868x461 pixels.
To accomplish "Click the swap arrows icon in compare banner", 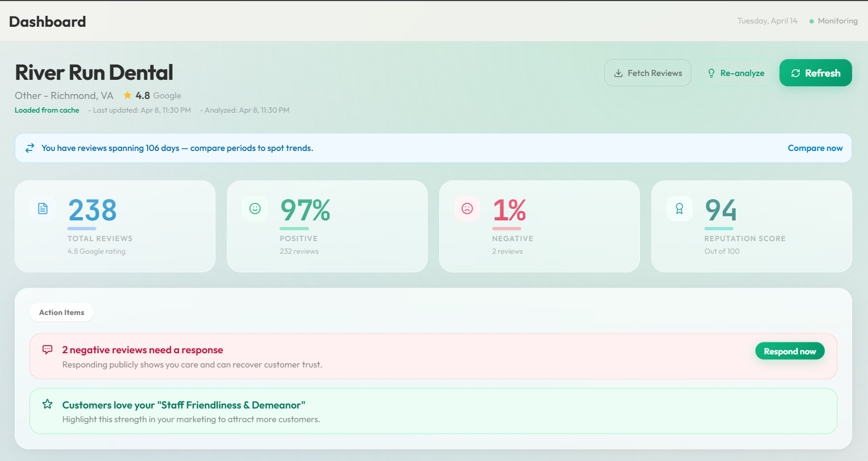I will click(x=30, y=148).
